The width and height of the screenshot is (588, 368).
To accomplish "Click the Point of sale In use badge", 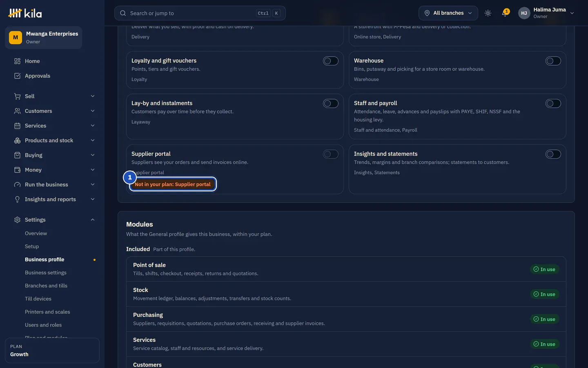I will [x=545, y=269].
